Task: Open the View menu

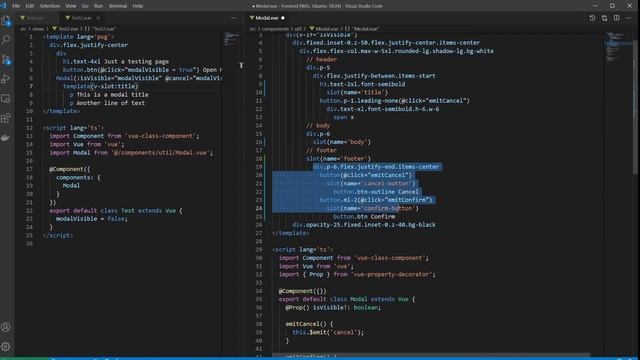Action: (71, 6)
